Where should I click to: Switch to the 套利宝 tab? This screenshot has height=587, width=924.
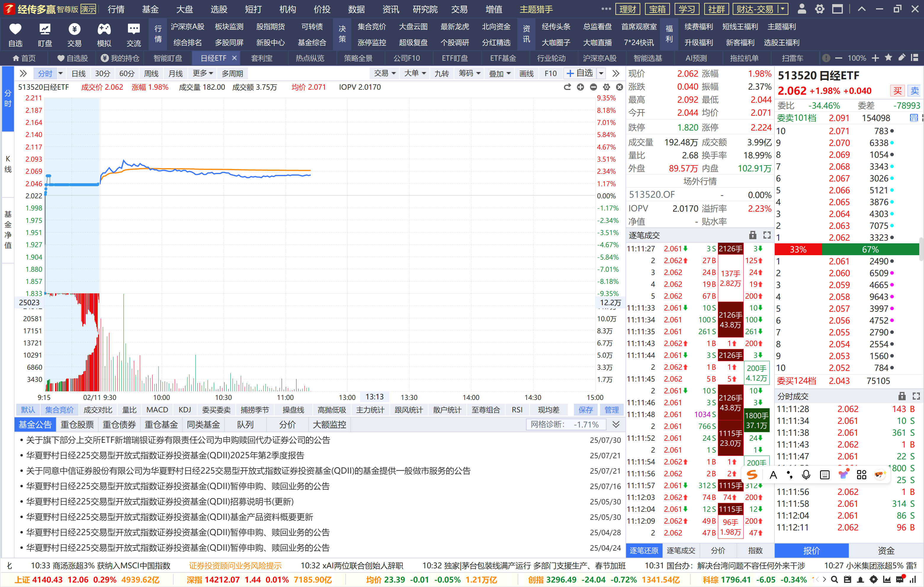(x=262, y=58)
